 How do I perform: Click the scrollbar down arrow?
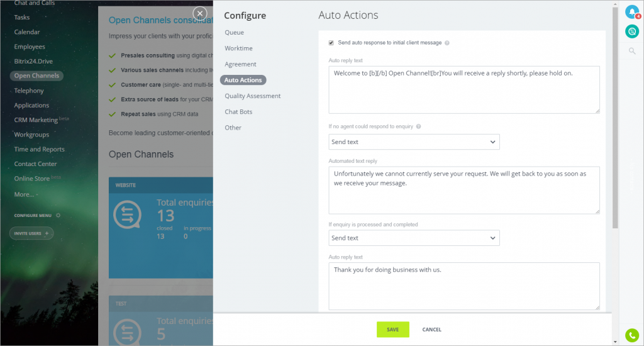[x=615, y=342]
